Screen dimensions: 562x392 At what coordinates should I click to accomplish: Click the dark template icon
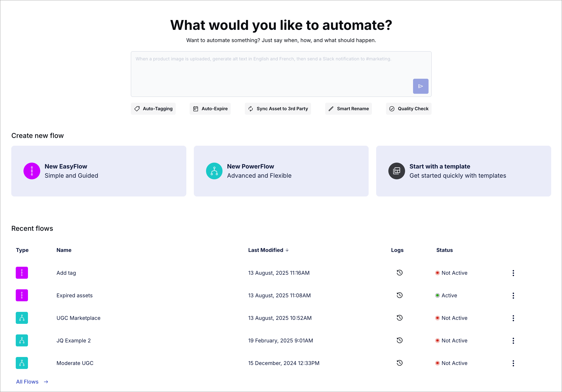(x=397, y=171)
